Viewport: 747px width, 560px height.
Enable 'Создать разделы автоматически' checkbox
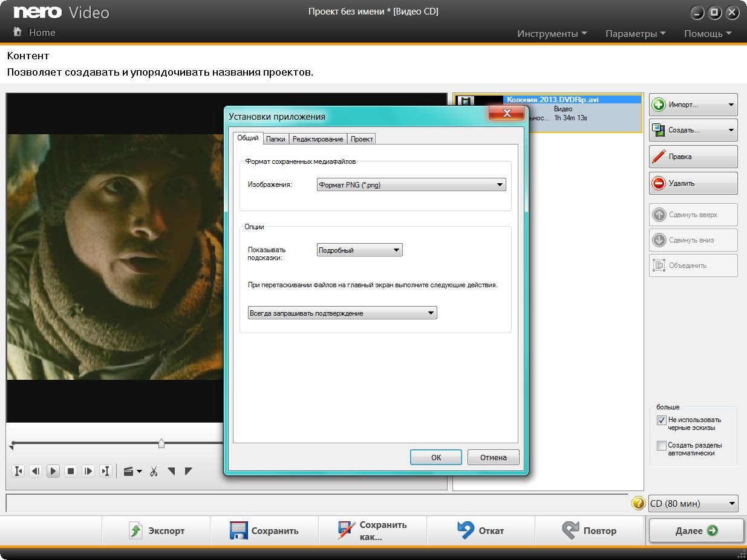[661, 446]
